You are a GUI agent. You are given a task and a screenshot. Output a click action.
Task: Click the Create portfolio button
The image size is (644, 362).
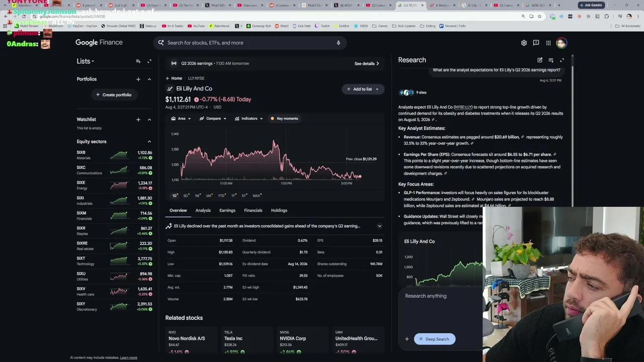tap(114, 95)
